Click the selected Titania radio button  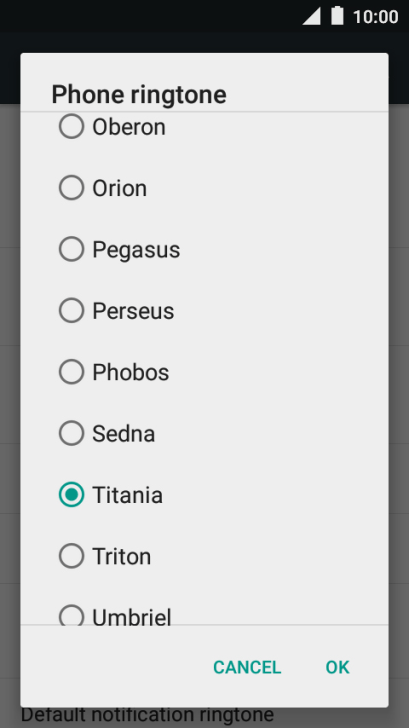click(71, 494)
